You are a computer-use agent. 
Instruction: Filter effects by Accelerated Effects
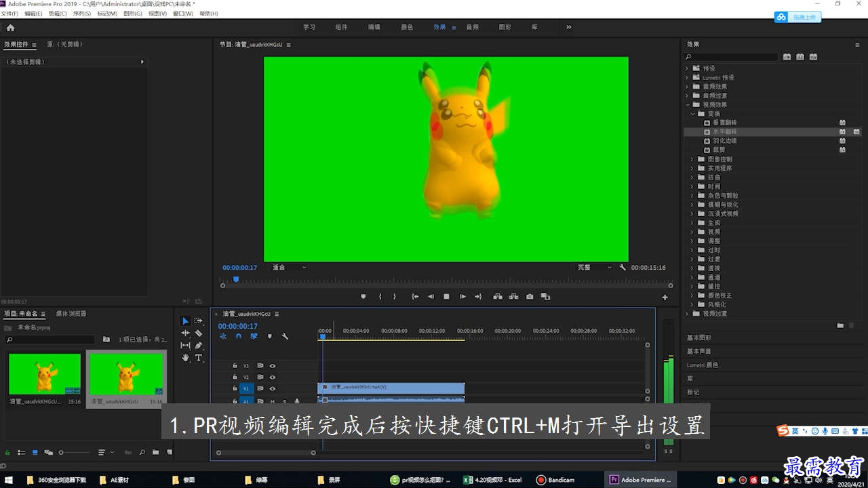coord(787,57)
